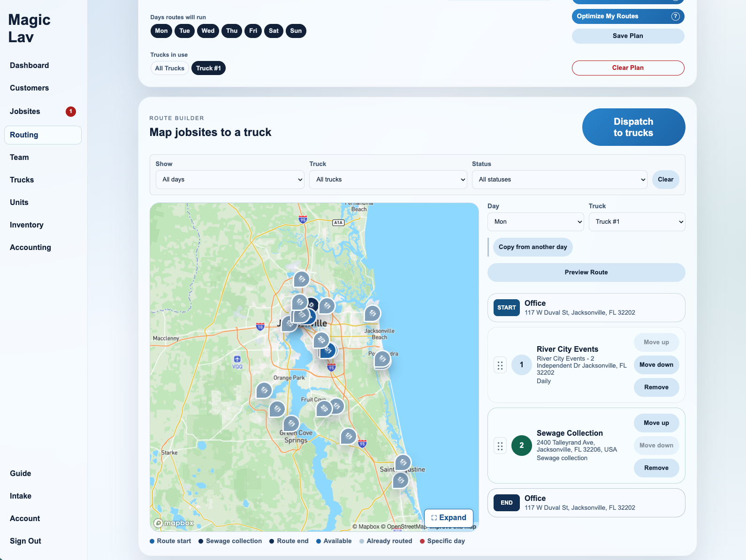The height and width of the screenshot is (560, 746).
Task: Open the Accounting page
Action: click(30, 248)
